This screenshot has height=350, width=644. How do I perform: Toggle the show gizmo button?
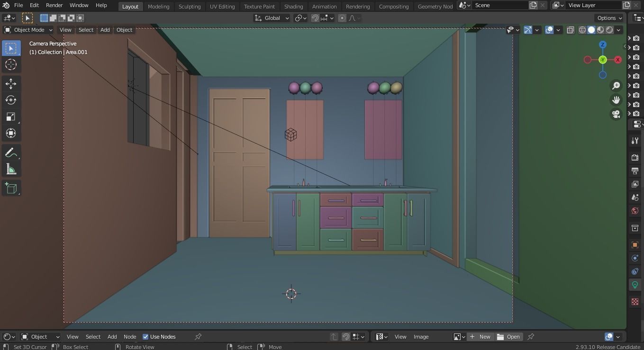click(x=528, y=30)
